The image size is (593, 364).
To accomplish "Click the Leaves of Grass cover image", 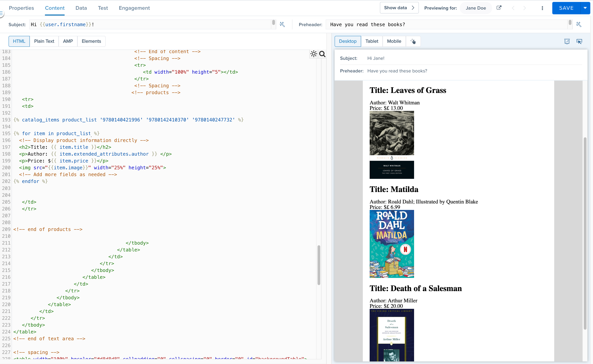I will click(392, 145).
